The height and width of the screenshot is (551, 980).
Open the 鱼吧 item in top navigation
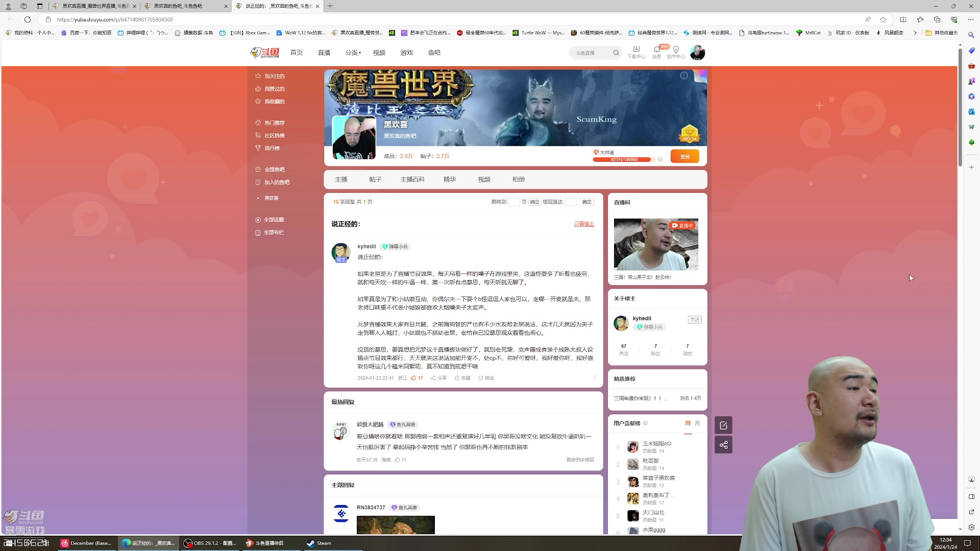click(x=434, y=53)
